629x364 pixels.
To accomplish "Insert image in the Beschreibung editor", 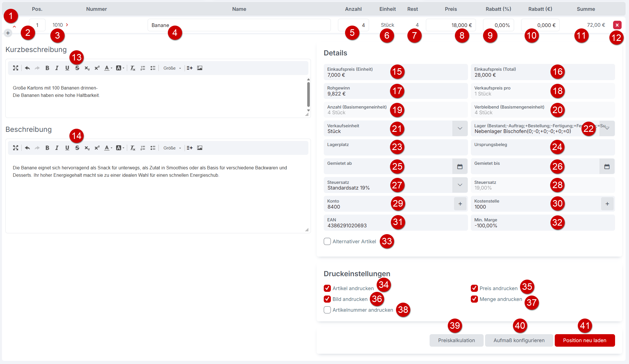I will [x=200, y=148].
